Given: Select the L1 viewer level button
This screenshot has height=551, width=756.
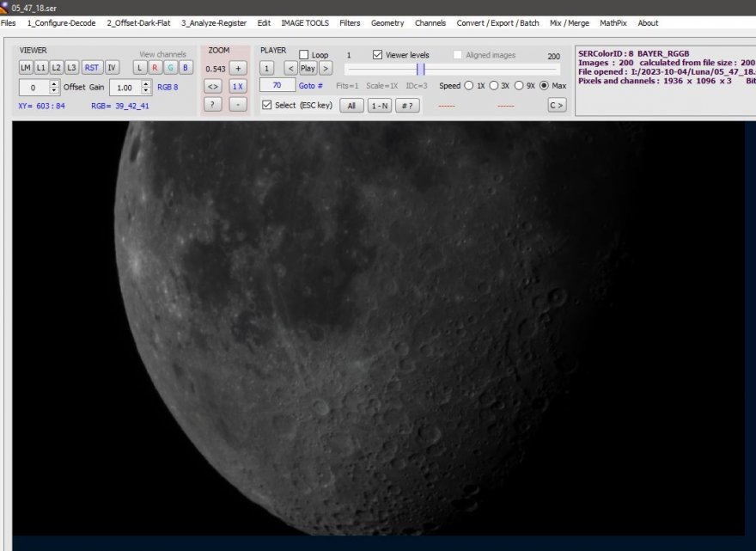Looking at the screenshot, I should tap(41, 68).
